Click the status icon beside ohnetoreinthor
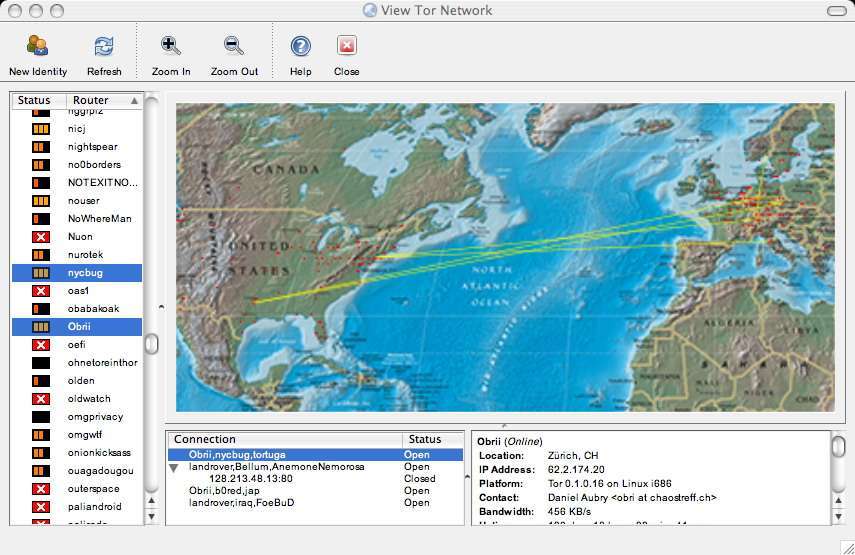This screenshot has height=555, width=855. point(41,363)
